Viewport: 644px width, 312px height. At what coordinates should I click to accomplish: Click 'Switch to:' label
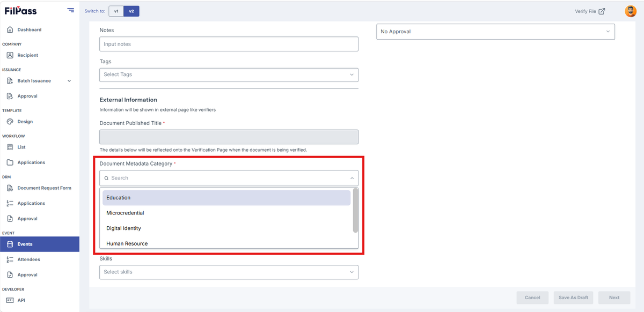[x=95, y=11]
